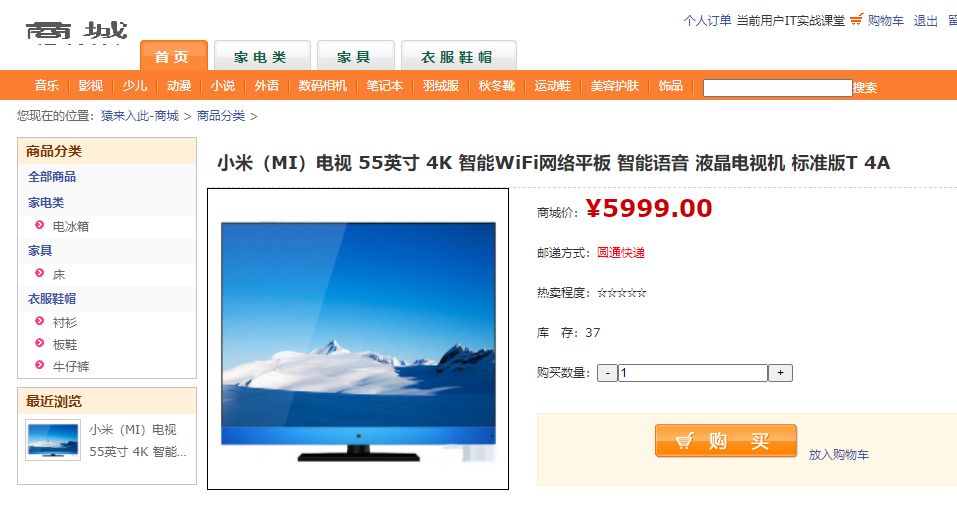The height and width of the screenshot is (505, 957).
Task: Click the hot-selling star rating
Action: (x=621, y=293)
